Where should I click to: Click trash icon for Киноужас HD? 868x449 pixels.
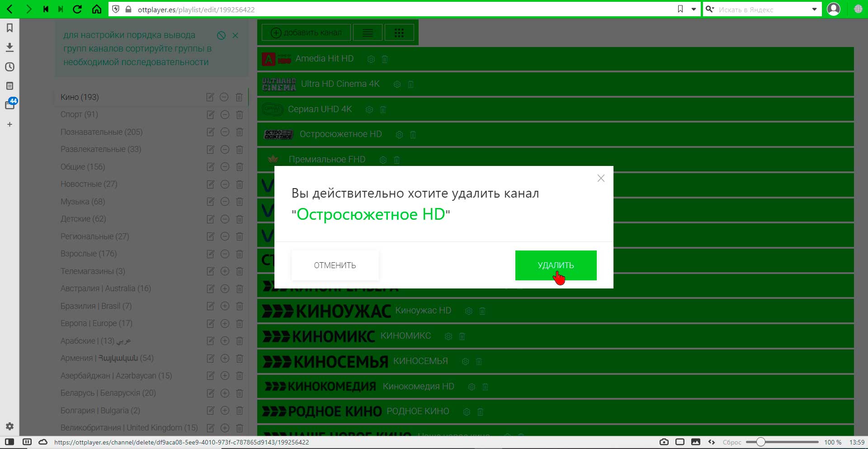tap(482, 311)
